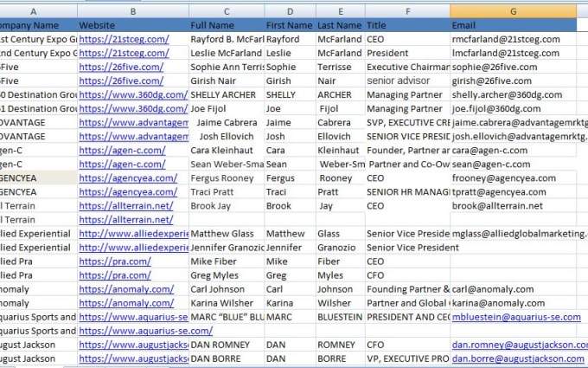Open the 21stceg.com link in Rayford's row
This screenshot has width=588, height=368.
(x=125, y=39)
